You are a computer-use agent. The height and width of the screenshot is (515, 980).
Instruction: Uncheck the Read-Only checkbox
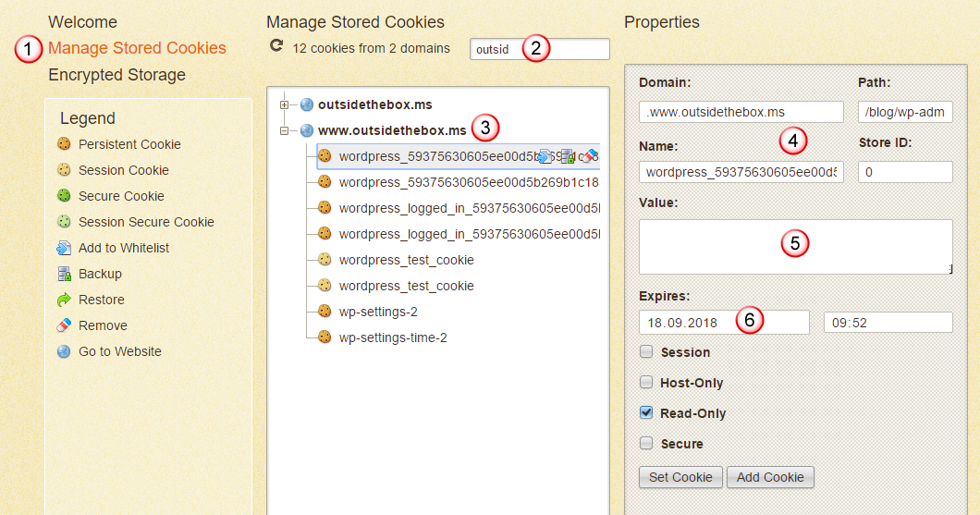point(647,413)
